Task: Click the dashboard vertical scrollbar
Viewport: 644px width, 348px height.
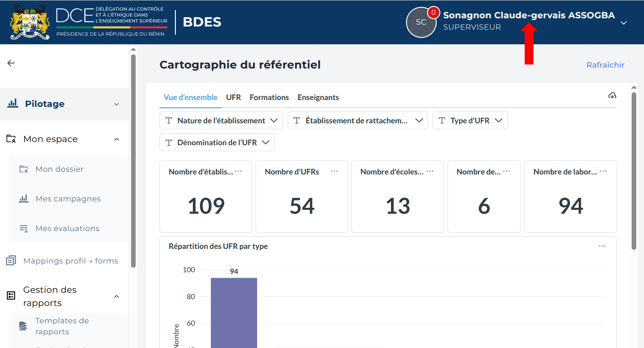Action: click(x=634, y=170)
